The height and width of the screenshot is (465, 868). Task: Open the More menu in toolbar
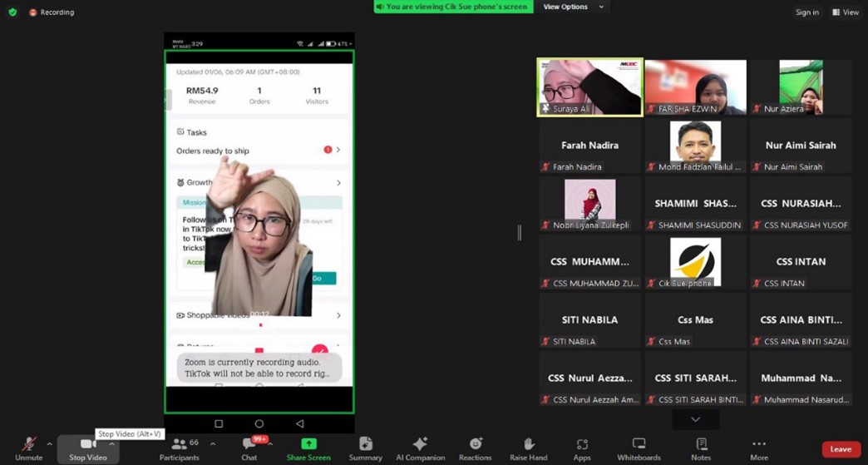tap(758, 448)
